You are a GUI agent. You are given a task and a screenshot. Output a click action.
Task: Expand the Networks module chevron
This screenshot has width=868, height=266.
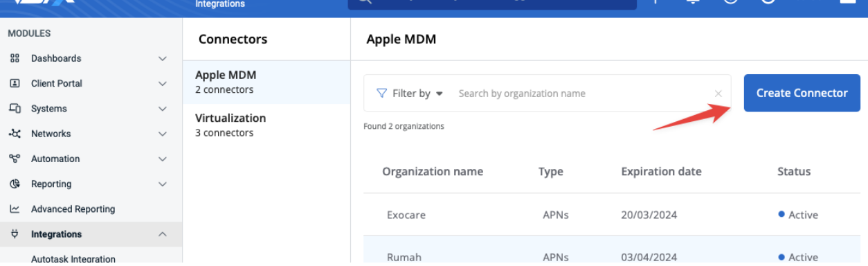[x=163, y=134]
